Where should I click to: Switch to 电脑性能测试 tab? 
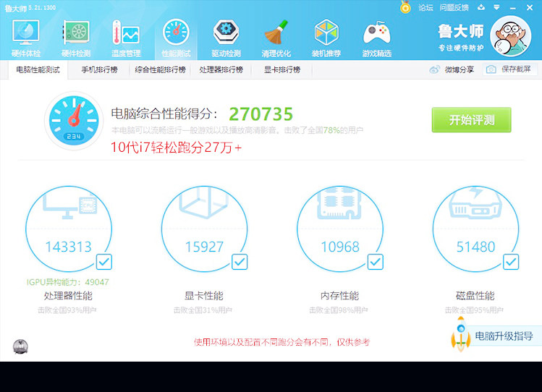click(38, 69)
